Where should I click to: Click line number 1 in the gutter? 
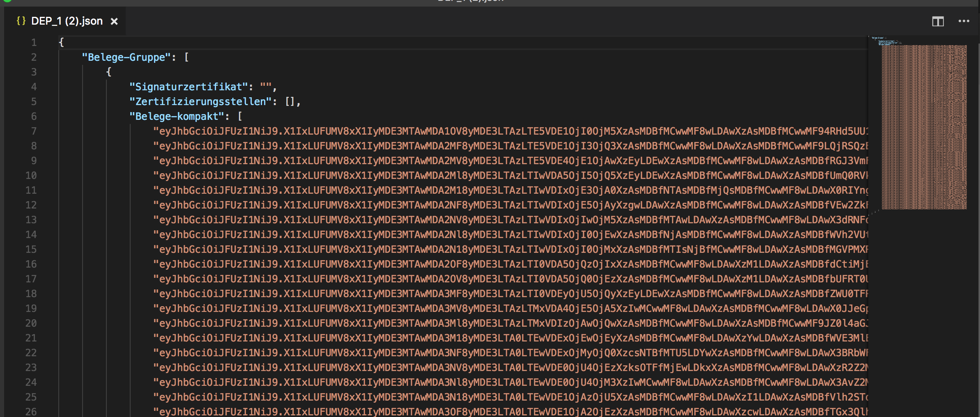tap(34, 42)
